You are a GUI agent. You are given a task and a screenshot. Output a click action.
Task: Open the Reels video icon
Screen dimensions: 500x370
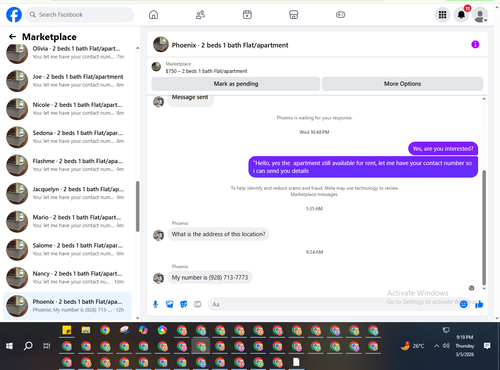[247, 15]
